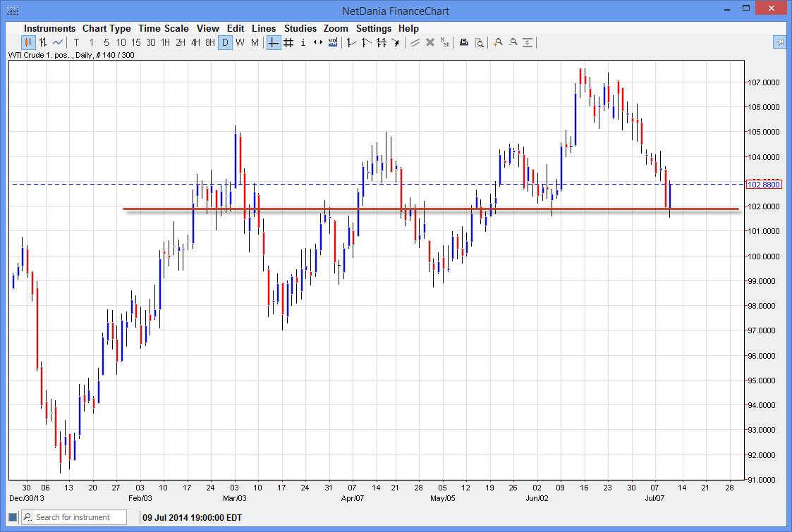
Task: Click the delete all lines icon
Action: point(445,42)
